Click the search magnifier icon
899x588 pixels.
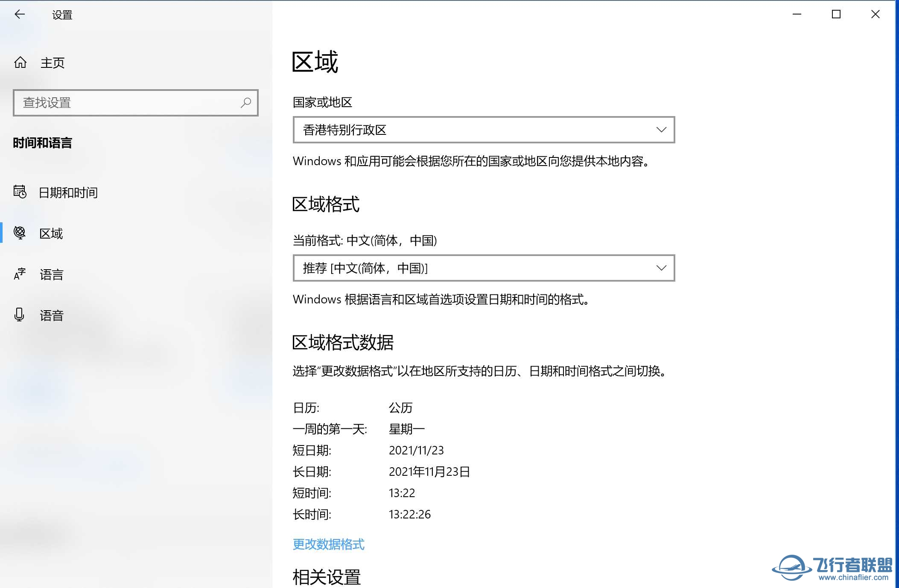point(246,103)
